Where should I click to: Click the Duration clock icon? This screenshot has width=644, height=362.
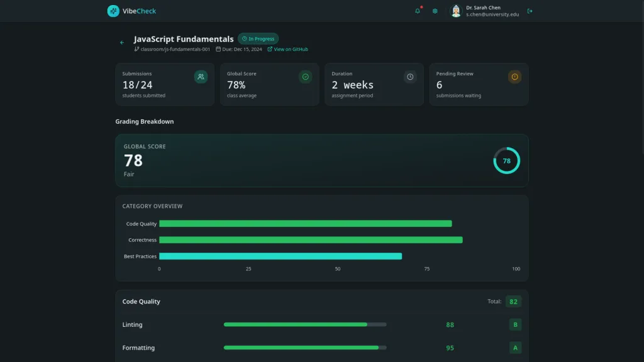click(410, 77)
